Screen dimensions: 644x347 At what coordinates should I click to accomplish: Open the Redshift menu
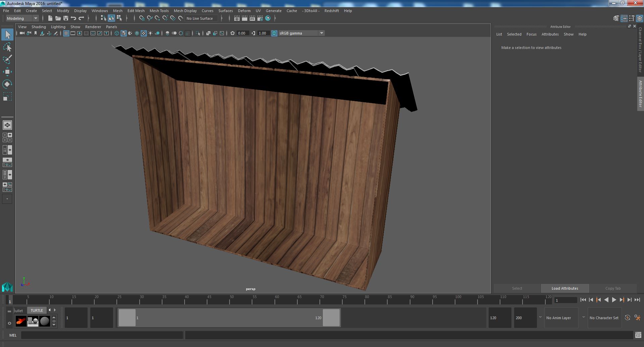coord(332,11)
